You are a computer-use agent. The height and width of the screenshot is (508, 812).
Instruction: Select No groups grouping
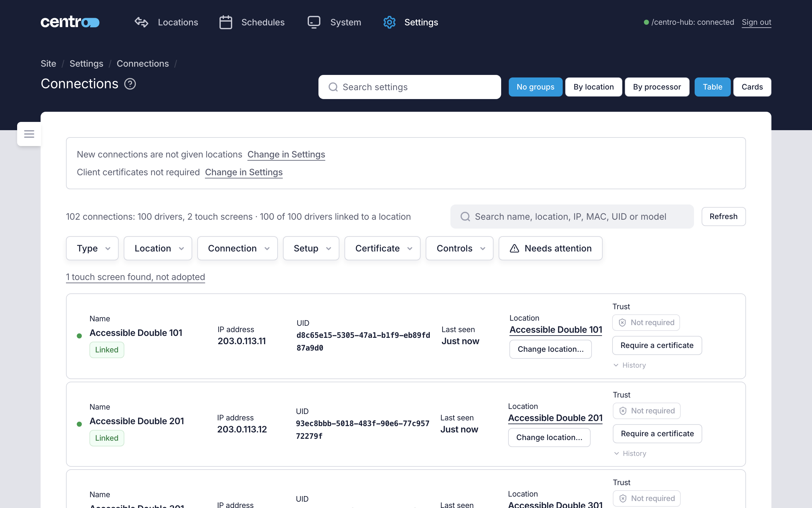535,87
